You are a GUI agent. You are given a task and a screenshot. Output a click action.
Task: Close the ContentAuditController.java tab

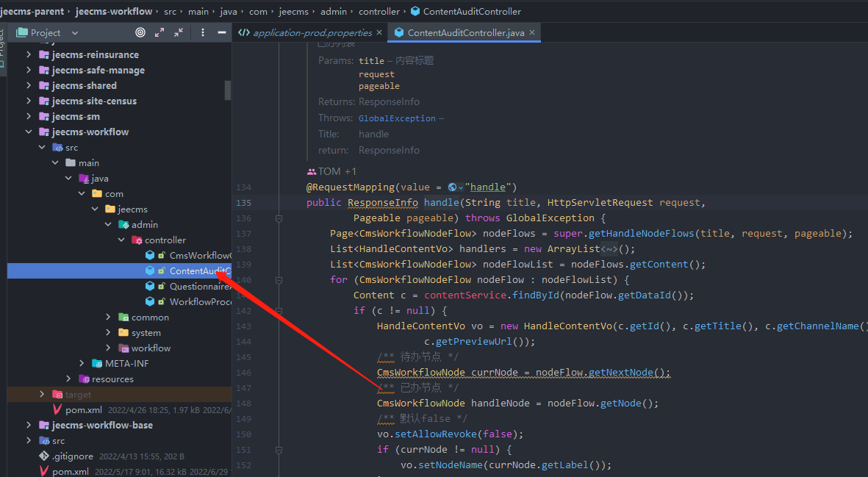click(532, 32)
